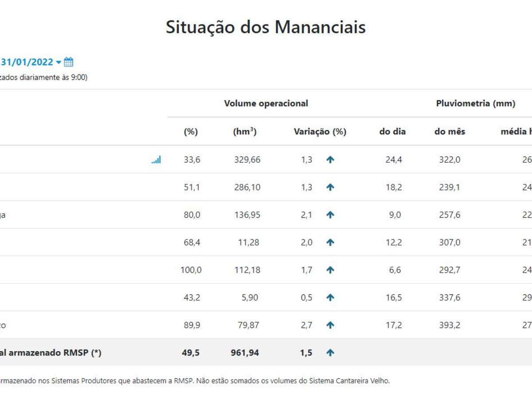Click the up arrow in the 329,66 row
532x399 pixels.
[x=330, y=160]
